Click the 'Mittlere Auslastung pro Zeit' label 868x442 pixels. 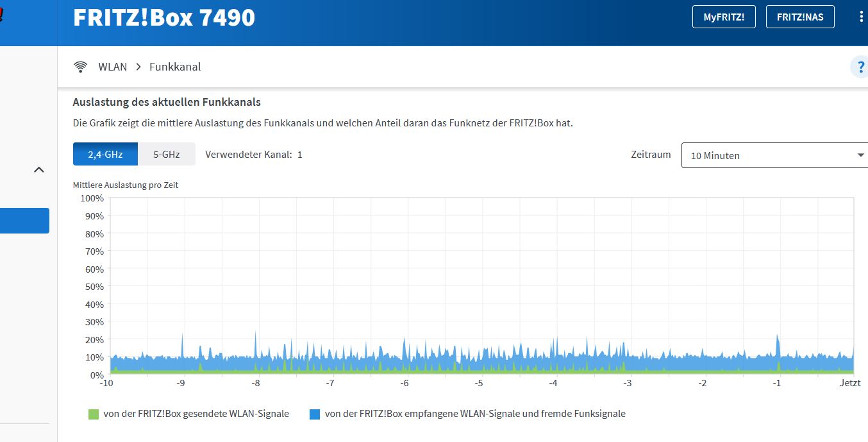[126, 185]
